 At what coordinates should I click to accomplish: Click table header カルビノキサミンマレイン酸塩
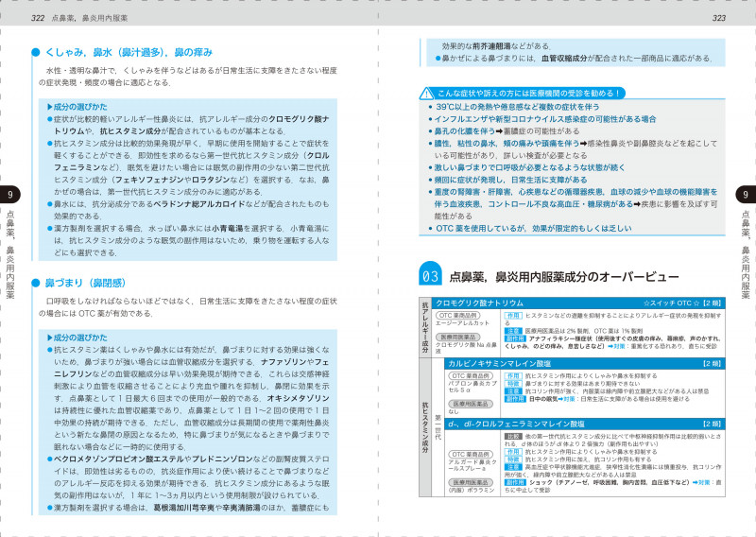click(x=500, y=364)
